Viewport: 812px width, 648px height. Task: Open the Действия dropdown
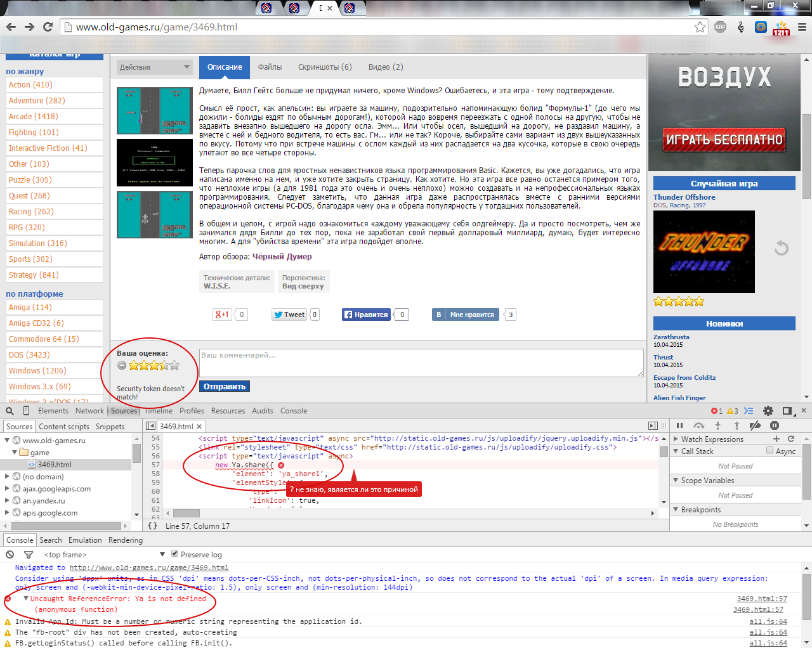pyautogui.click(x=154, y=67)
